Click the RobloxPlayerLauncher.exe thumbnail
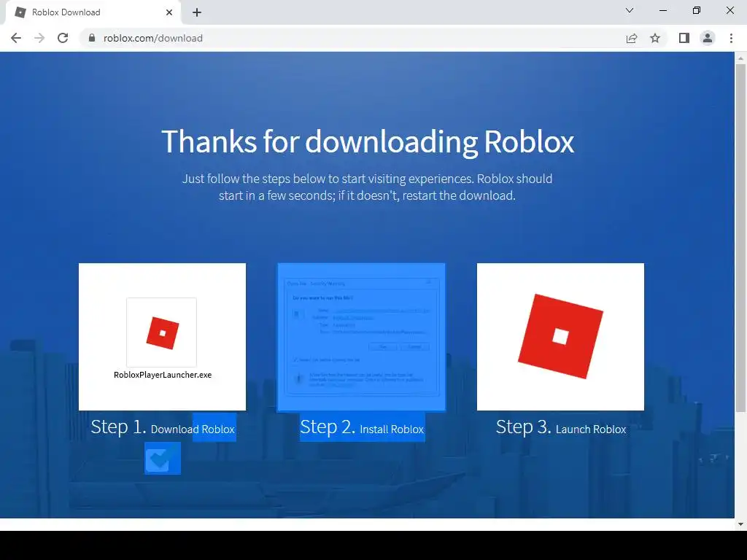 pyautogui.click(x=162, y=337)
